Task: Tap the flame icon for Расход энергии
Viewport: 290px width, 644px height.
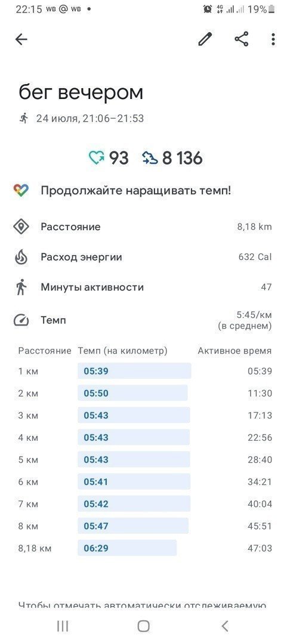Action: tap(21, 257)
